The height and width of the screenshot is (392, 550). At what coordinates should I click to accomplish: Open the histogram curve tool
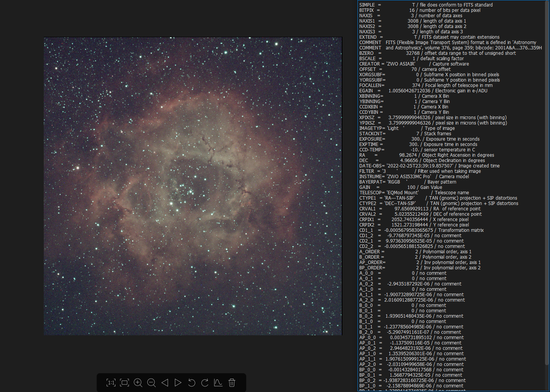[x=218, y=382]
